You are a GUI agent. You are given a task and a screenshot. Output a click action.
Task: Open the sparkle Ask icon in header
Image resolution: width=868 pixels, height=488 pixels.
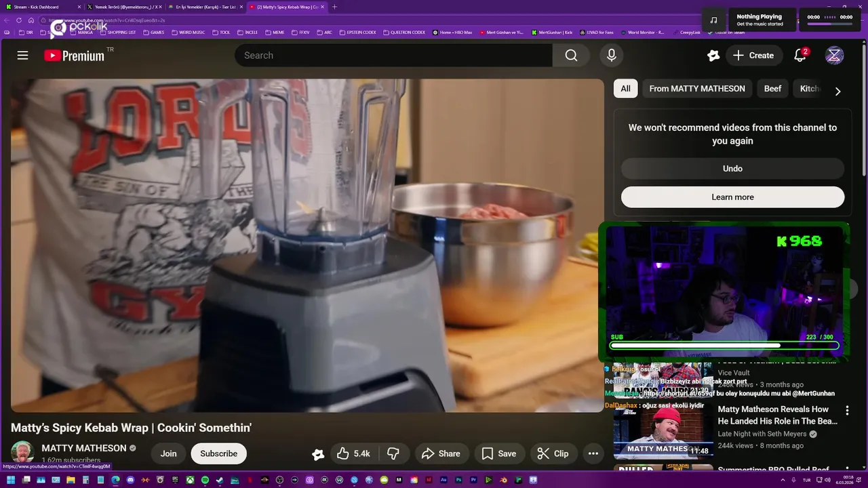pyautogui.click(x=713, y=56)
